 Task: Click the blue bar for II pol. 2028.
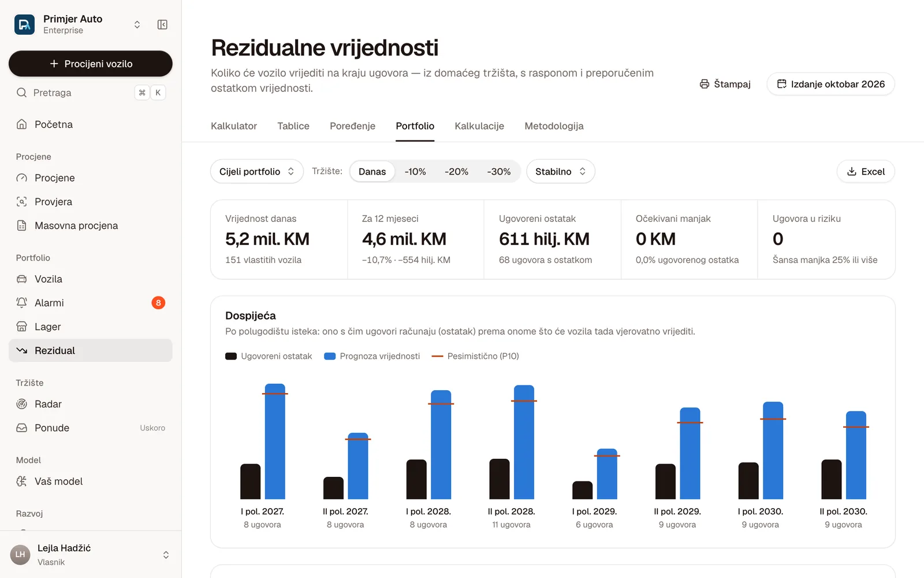coord(524,442)
